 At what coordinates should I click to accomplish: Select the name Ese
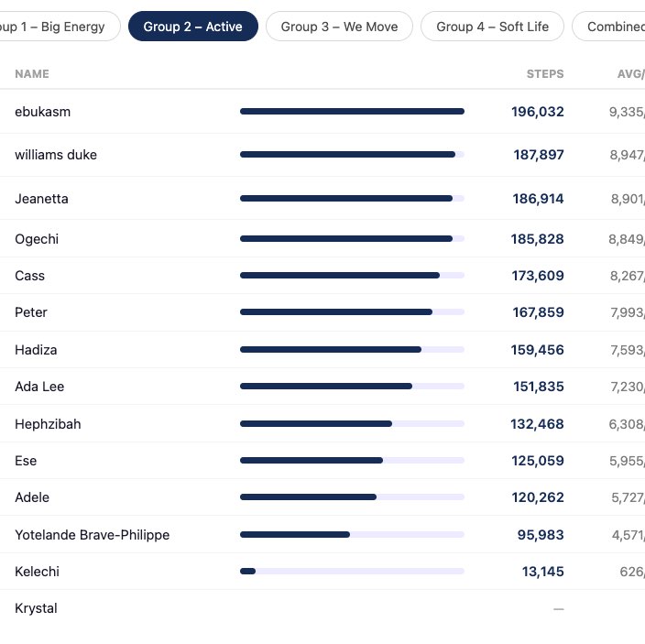coord(26,461)
